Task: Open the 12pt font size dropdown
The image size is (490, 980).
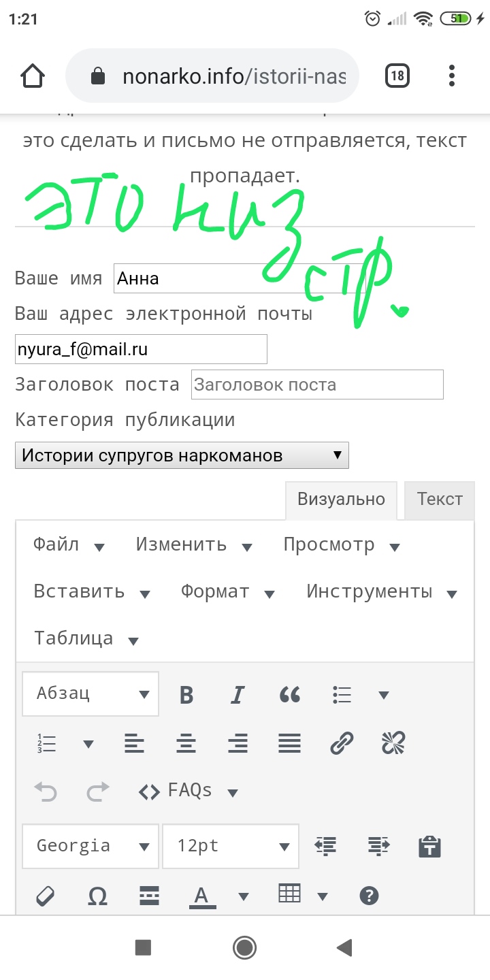Action: 230,846
